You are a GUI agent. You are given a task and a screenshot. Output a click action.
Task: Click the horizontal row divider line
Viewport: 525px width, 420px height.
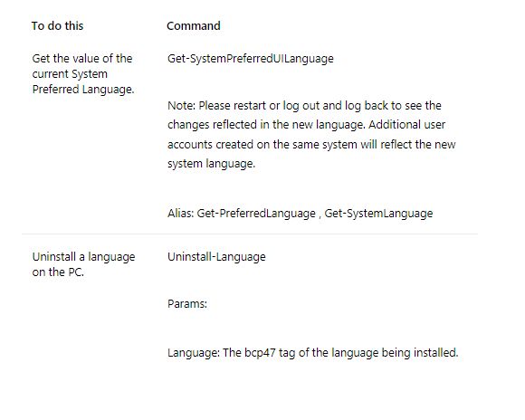(250, 234)
